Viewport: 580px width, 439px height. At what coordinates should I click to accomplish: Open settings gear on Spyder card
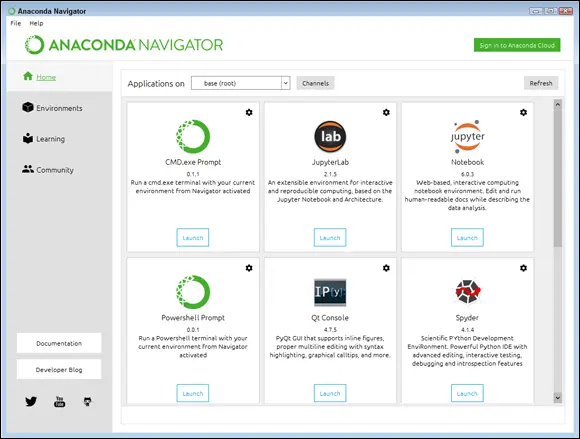[523, 268]
